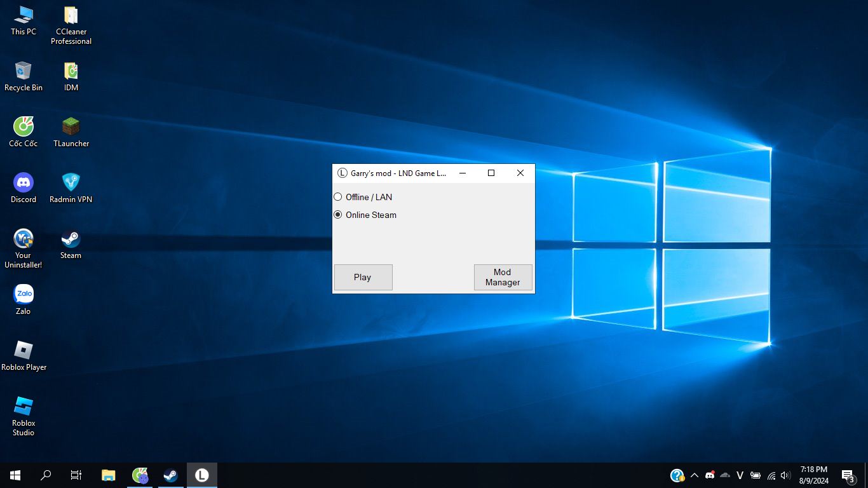
Task: Open the volume control in the tray
Action: coord(785,475)
